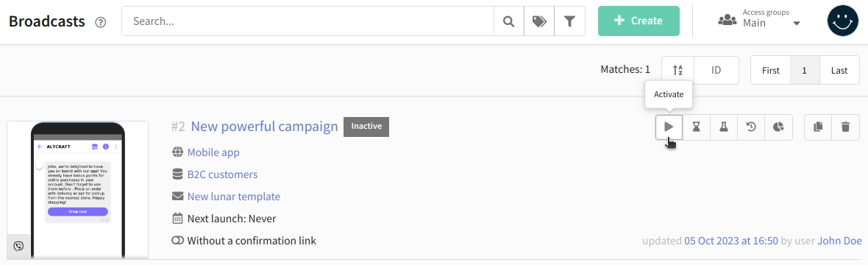
Task: Open the tags filter icon
Action: (x=539, y=21)
